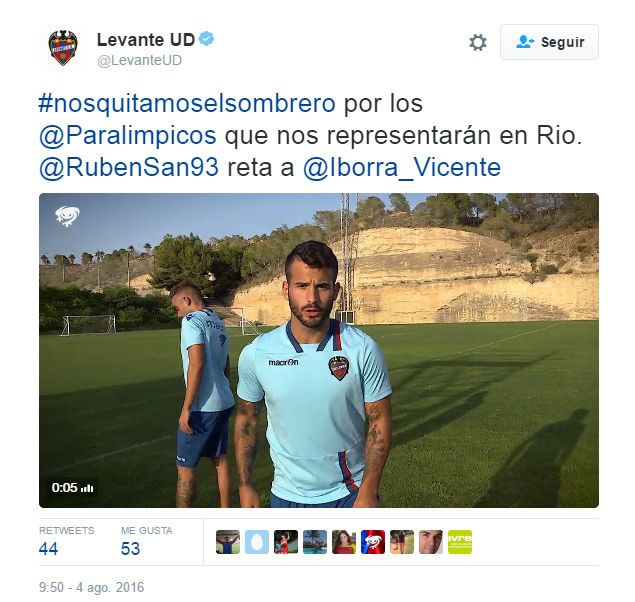Click the 0:05 video duration badge
This screenshot has height=602, width=635.
pos(72,487)
